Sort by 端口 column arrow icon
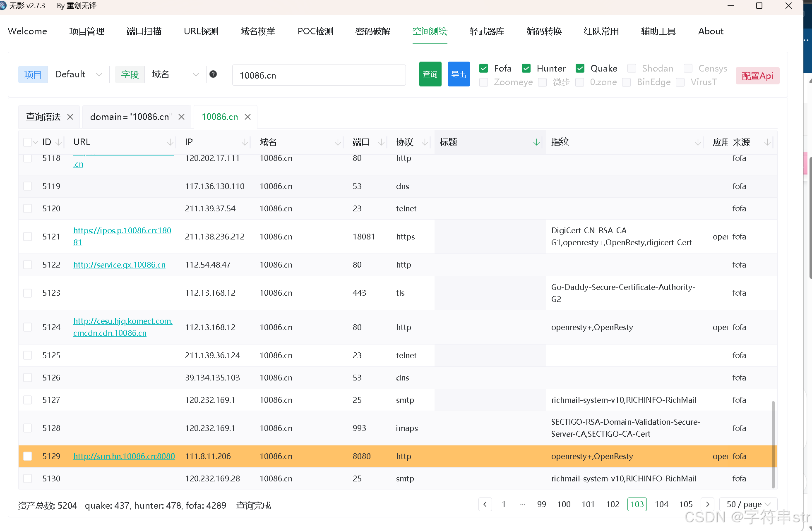The image size is (812, 531). 382,142
